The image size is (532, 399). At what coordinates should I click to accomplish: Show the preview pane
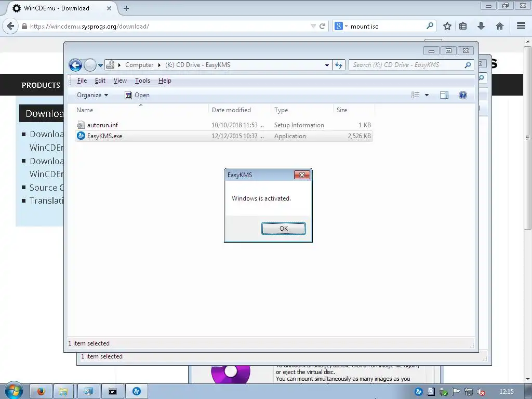pyautogui.click(x=444, y=95)
